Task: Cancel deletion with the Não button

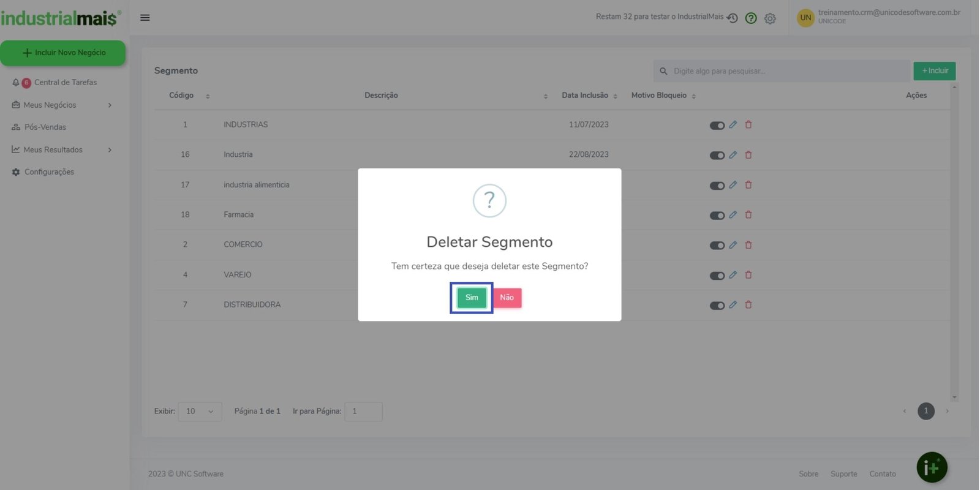Action: click(507, 298)
